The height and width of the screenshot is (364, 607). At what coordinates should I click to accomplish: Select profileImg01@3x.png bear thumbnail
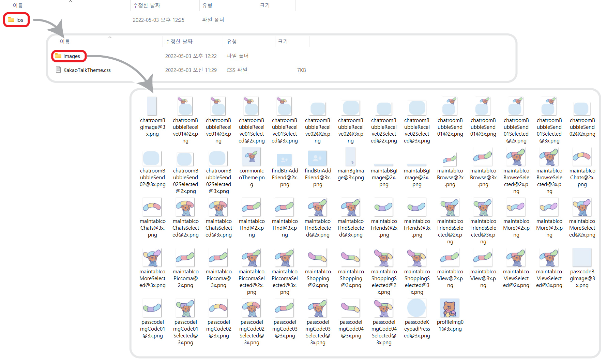(x=450, y=308)
